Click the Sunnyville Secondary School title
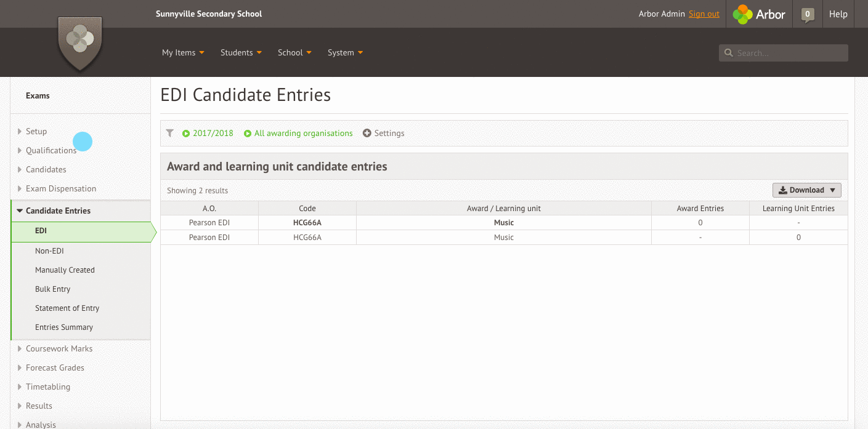 click(x=209, y=14)
